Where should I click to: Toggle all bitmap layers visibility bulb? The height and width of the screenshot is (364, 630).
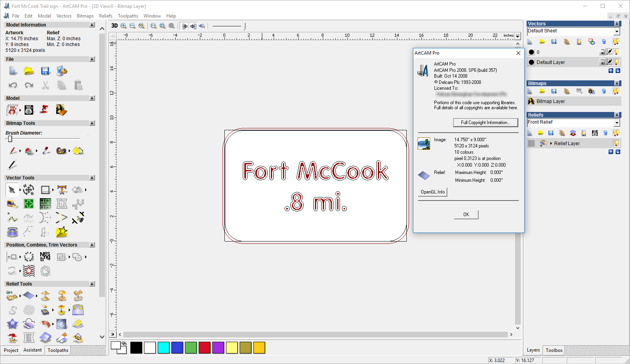[616, 91]
